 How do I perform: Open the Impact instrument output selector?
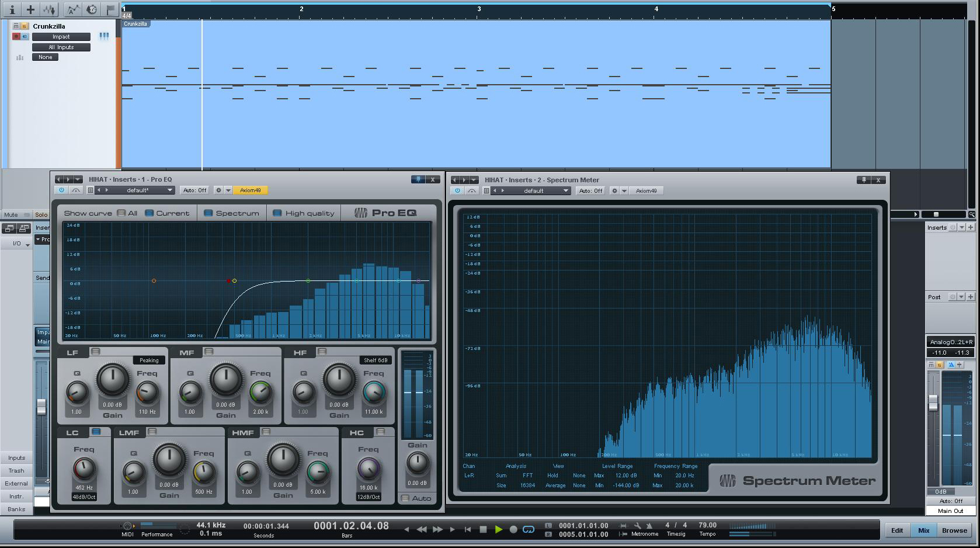click(61, 37)
